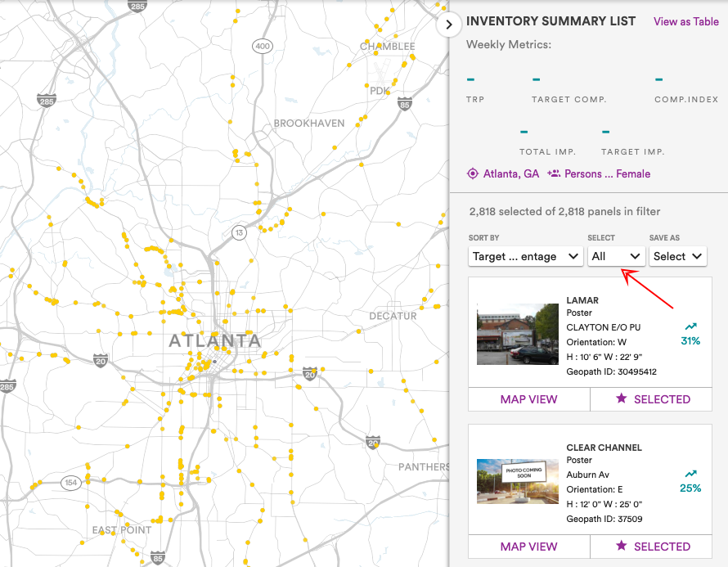Click CLAYTON E/O PU location text

click(604, 327)
